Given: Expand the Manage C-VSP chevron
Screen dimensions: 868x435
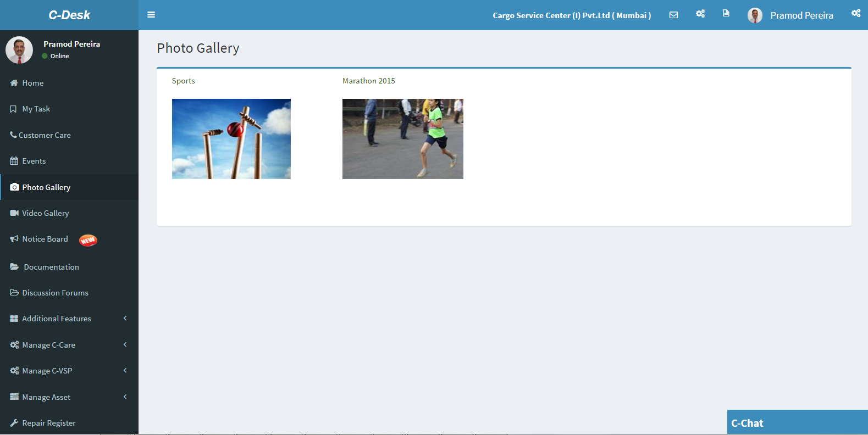Looking at the screenshot, I should 125,370.
